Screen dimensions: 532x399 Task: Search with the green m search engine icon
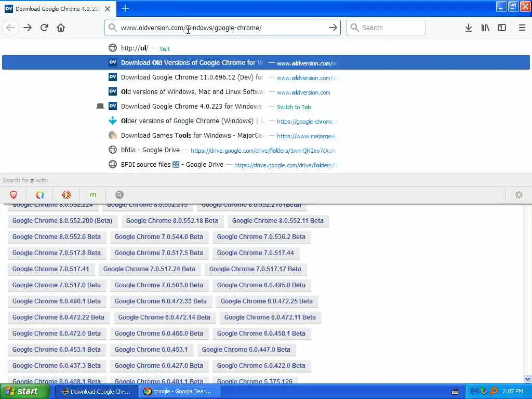[93, 195]
